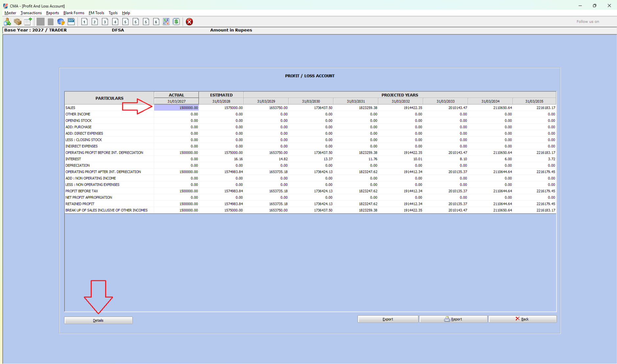Open the pie chart toolbar icon
Image resolution: width=617 pixels, height=364 pixels.
(x=61, y=22)
